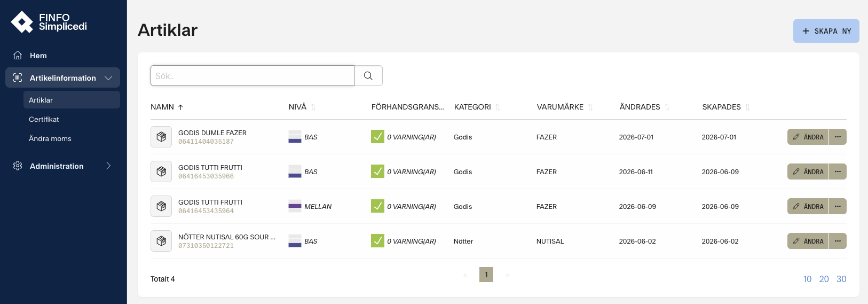Click the Totalt 4 count label

click(163, 279)
